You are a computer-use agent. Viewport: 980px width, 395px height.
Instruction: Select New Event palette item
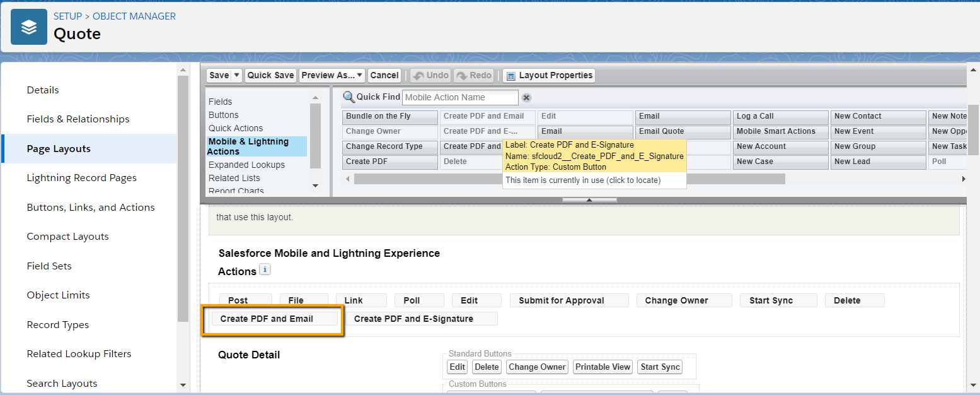[x=879, y=132]
